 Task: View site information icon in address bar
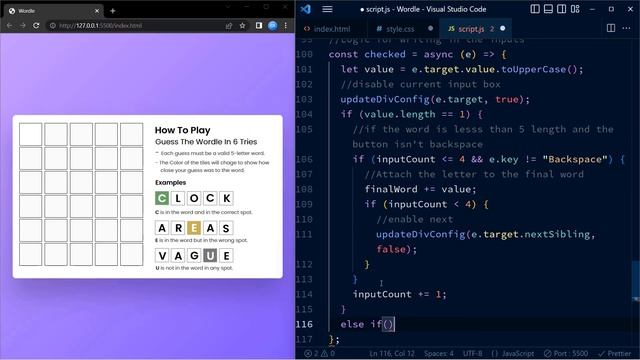(x=53, y=25)
